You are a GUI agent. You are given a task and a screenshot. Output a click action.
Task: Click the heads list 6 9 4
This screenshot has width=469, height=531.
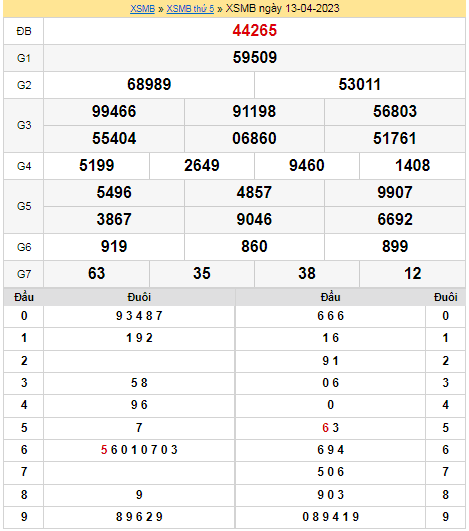(331, 450)
